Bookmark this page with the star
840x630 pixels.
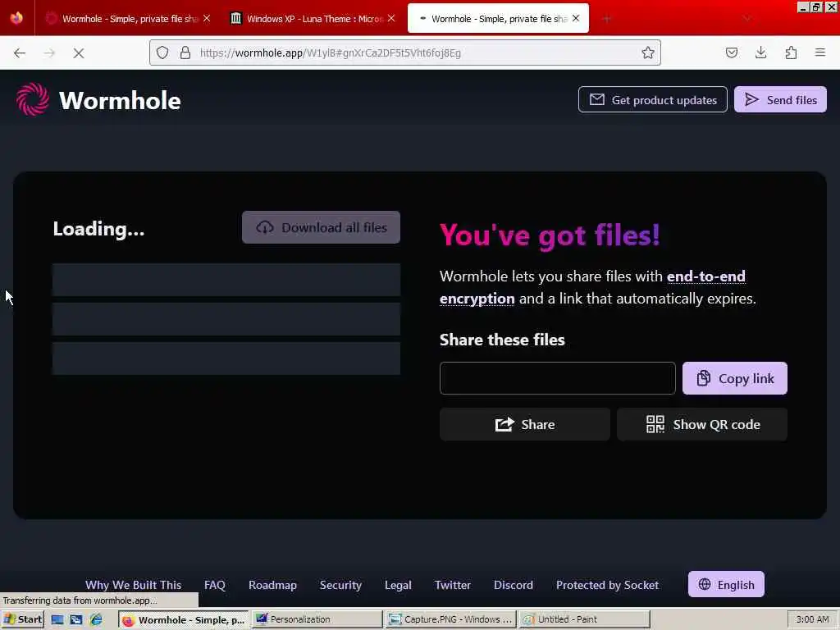(648, 52)
